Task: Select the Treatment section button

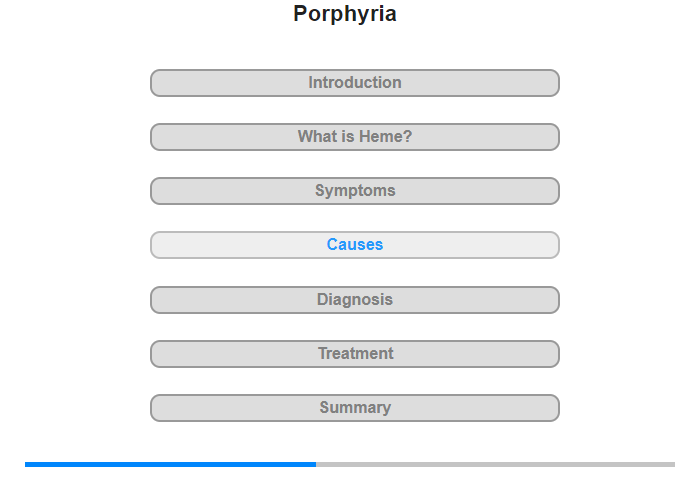Action: tap(354, 354)
